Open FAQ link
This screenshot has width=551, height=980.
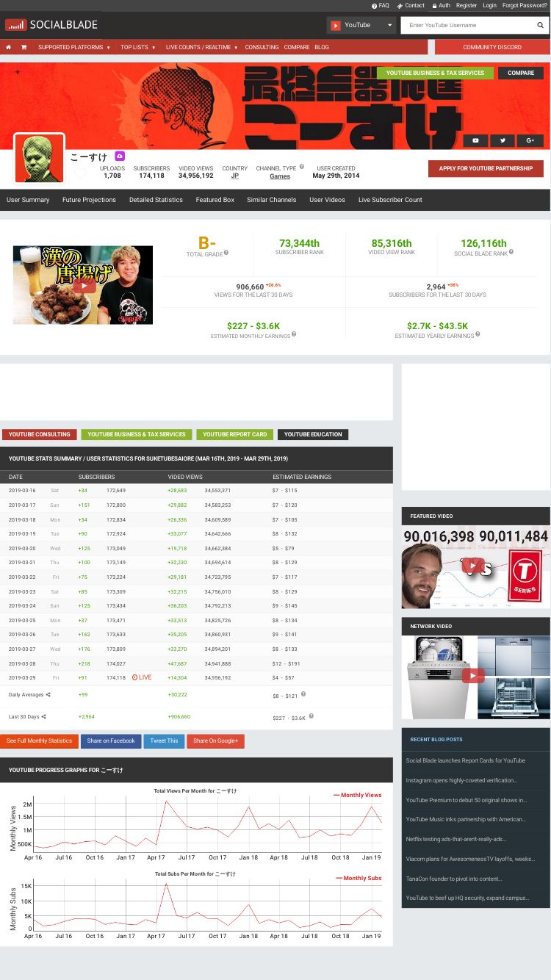point(381,5)
